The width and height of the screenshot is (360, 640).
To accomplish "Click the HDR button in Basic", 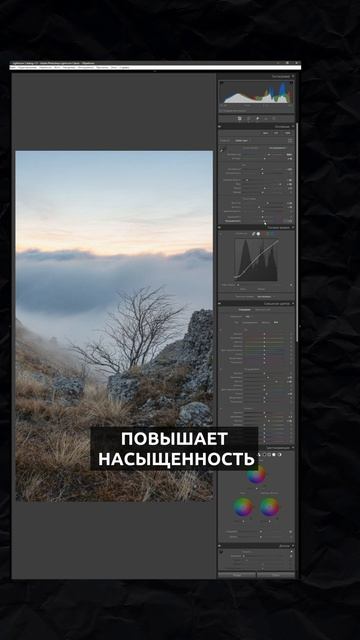I will click(x=288, y=133).
